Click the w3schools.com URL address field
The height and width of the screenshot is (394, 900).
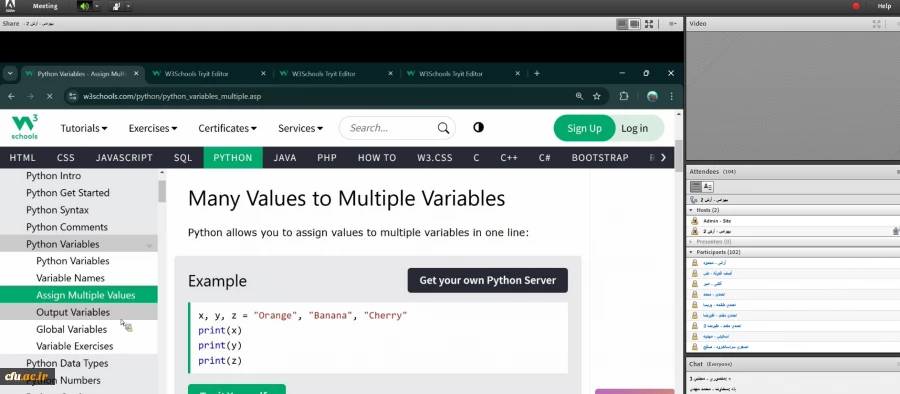[x=172, y=96]
